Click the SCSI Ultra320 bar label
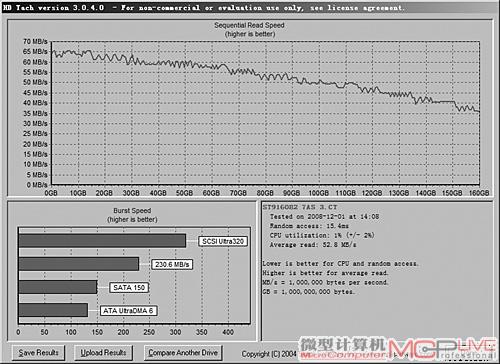The height and width of the screenshot is (364, 500). click(x=223, y=241)
